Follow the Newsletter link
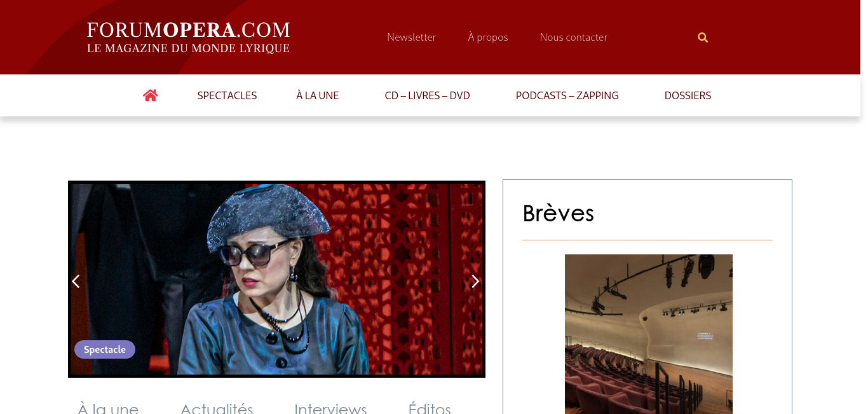Screen dimensions: 868x414 click(x=412, y=38)
